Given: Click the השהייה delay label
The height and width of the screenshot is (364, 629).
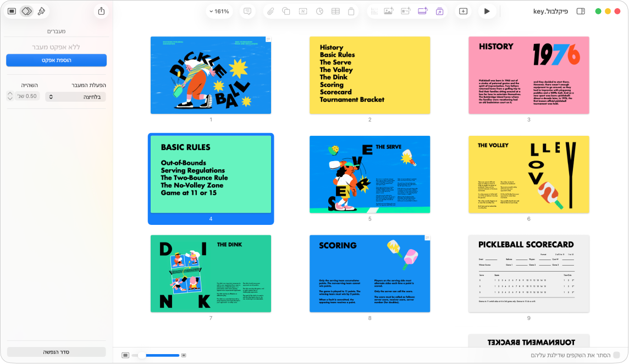Looking at the screenshot, I should [x=29, y=85].
